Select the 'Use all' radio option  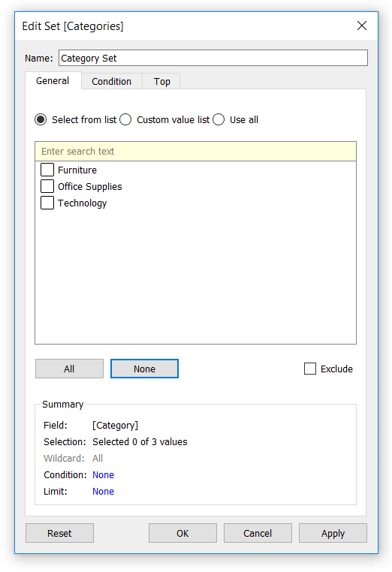[219, 119]
